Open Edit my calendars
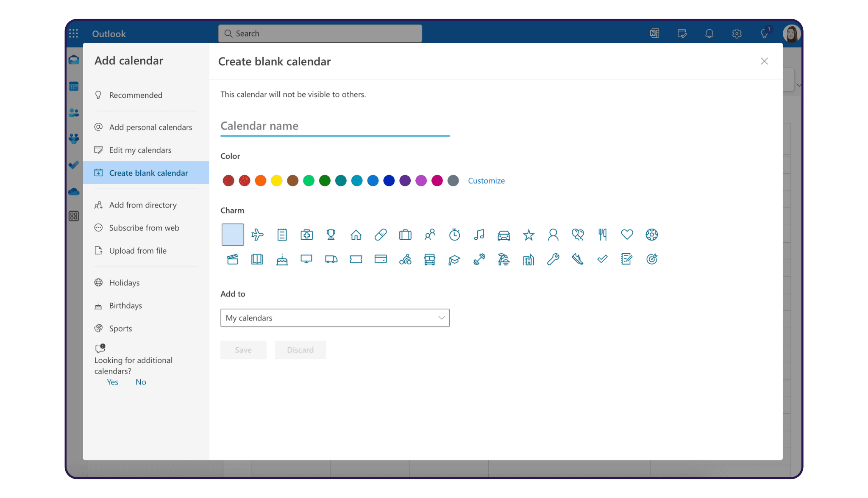The height and width of the screenshot is (498, 868). pyautogui.click(x=146, y=150)
